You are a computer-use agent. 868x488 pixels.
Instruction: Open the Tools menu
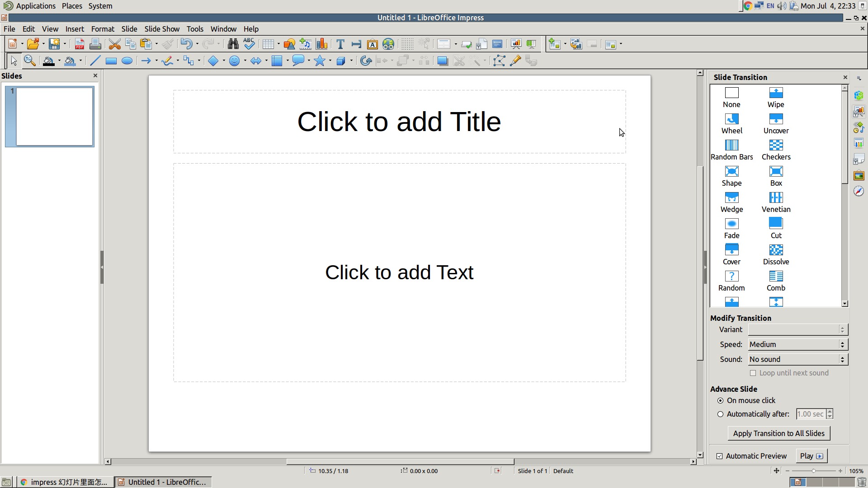pyautogui.click(x=195, y=29)
